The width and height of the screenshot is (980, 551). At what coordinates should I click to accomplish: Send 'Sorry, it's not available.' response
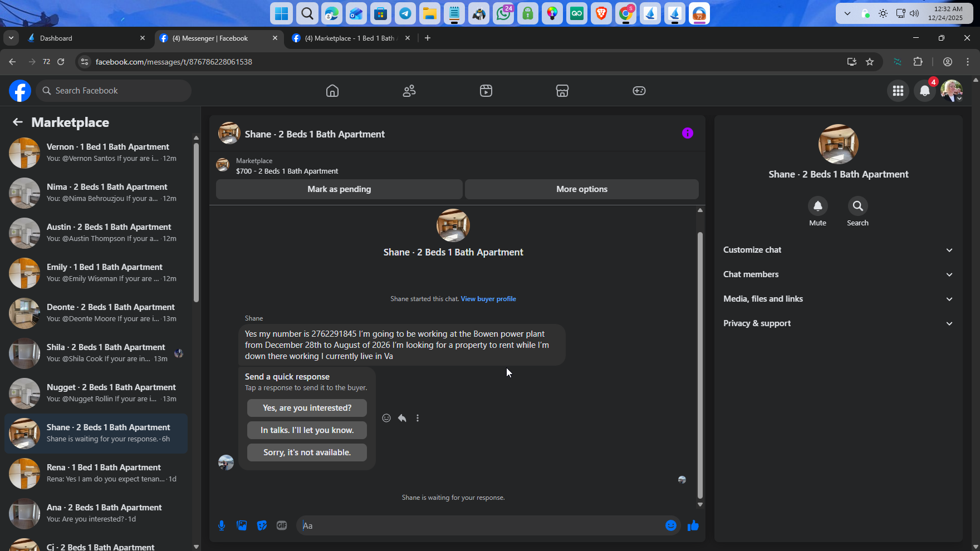[x=307, y=452]
